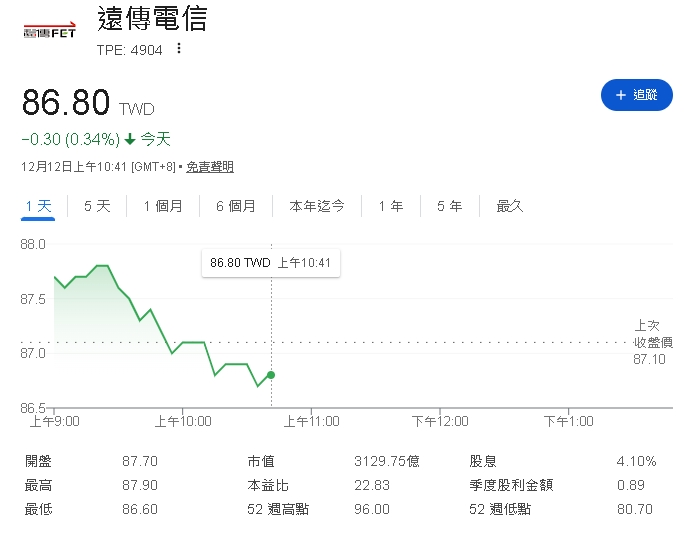Screen dimensions: 689x549
Task: Click the 市值 value 3129.75億
Action: click(387, 461)
